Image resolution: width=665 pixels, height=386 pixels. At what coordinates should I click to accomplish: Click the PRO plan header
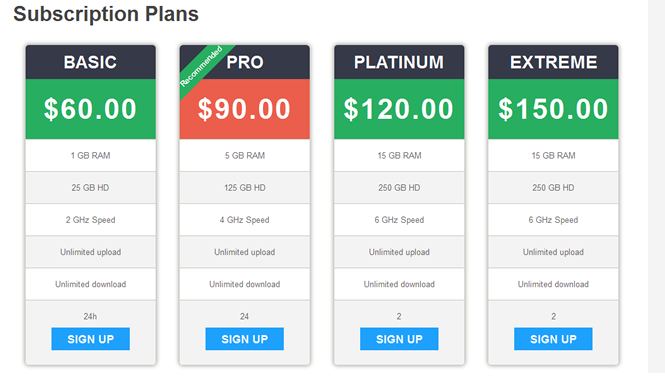245,62
